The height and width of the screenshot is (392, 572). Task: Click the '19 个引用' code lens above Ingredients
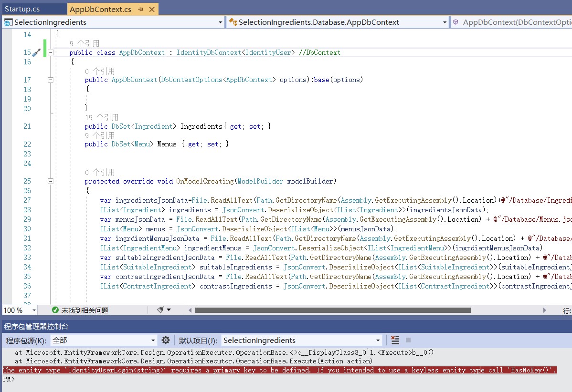(x=102, y=117)
